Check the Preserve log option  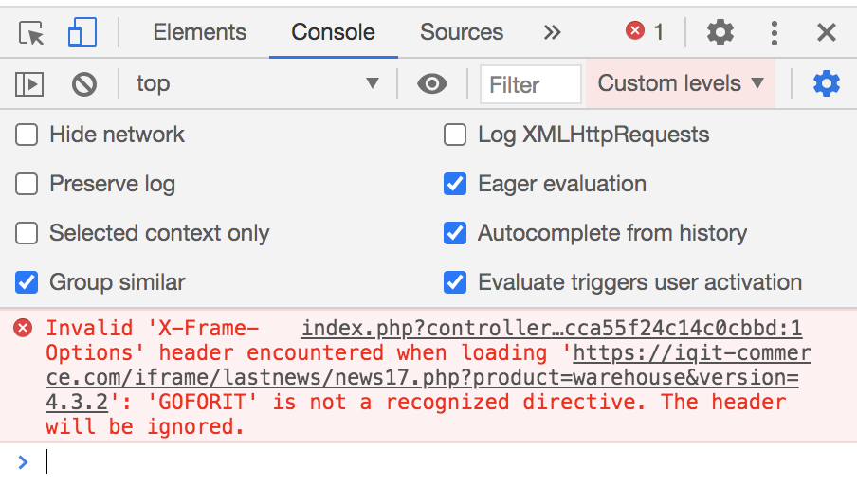pyautogui.click(x=27, y=184)
